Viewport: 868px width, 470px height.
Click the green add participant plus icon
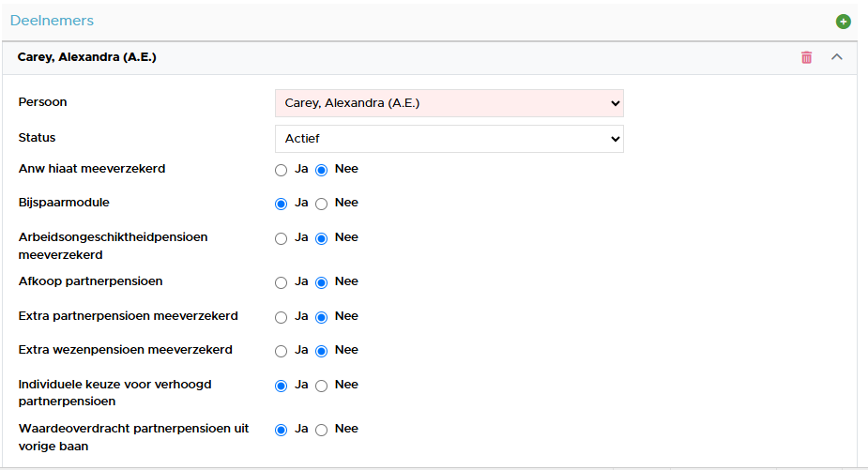[x=843, y=22]
